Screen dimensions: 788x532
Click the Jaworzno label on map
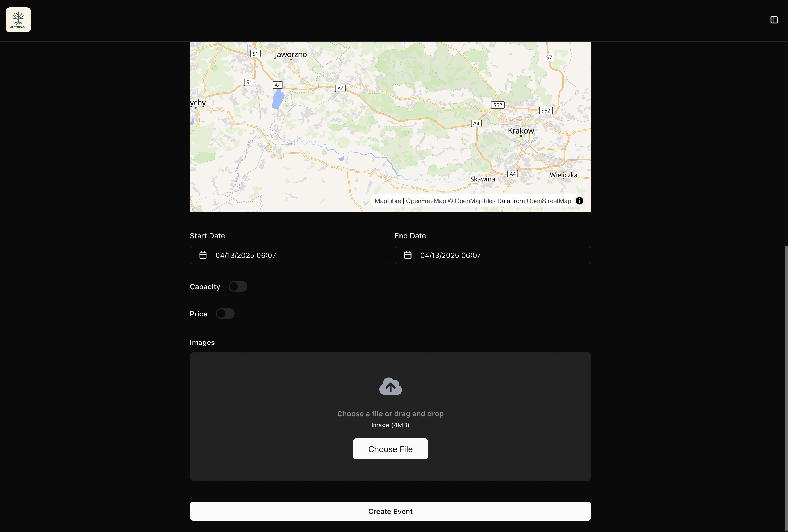tap(291, 54)
